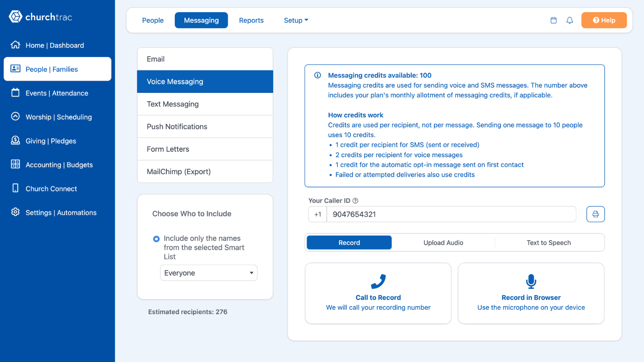Open Church Connect phone icon
644x362 pixels.
[15, 188]
